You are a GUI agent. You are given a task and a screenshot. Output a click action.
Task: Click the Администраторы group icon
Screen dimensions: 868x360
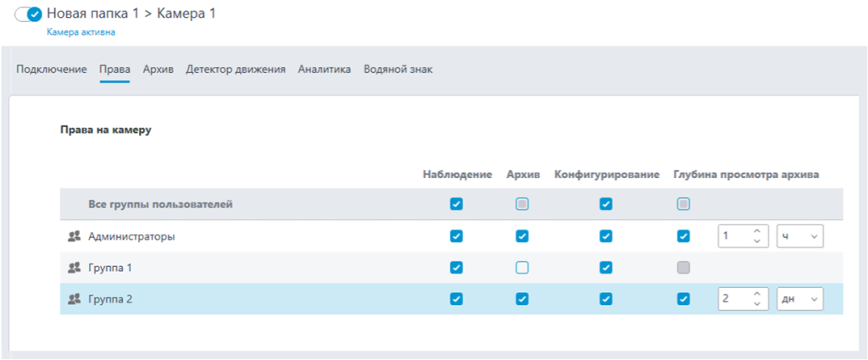(73, 237)
